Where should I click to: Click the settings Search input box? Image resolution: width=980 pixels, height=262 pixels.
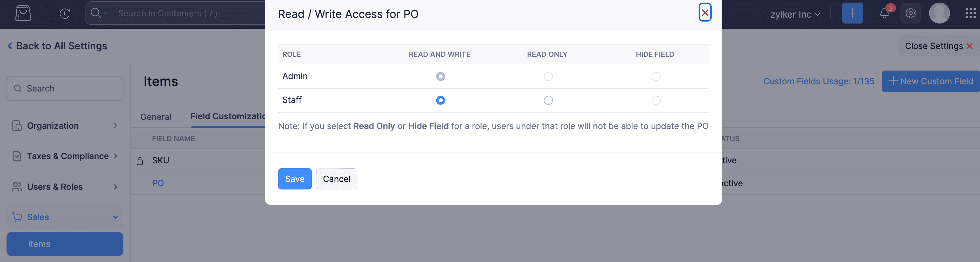coord(65,88)
